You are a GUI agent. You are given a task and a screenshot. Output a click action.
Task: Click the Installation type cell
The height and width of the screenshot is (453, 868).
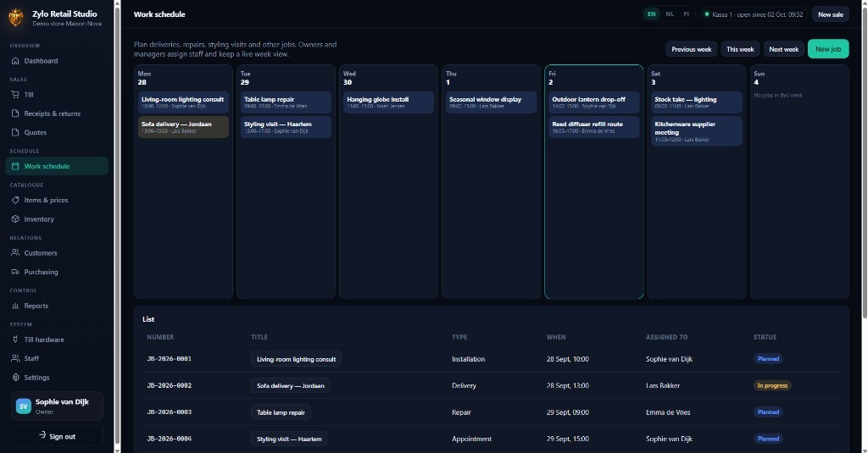(x=468, y=359)
